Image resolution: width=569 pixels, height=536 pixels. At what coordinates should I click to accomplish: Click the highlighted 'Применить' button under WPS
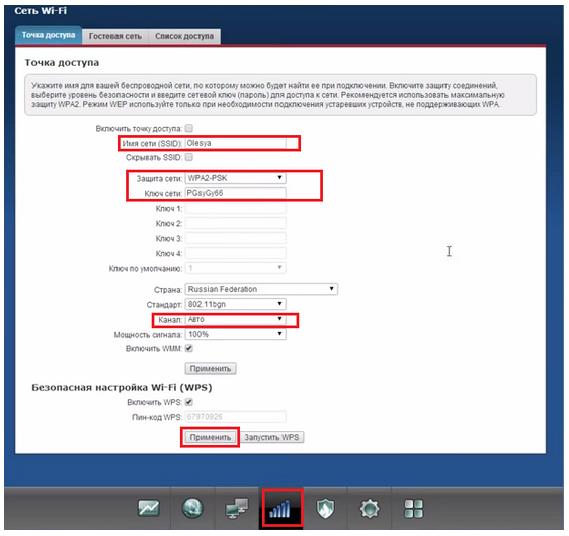(x=210, y=437)
